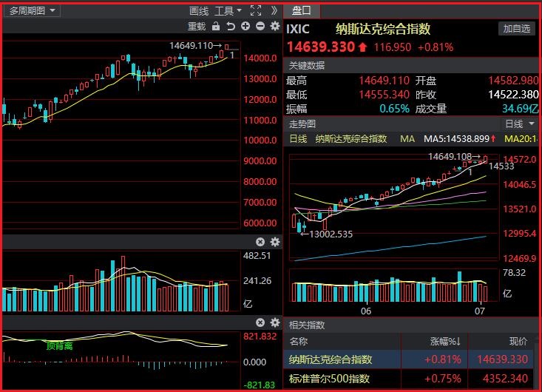The image size is (542, 392).
Task: Undo chart action with the arrow icon
Action: (x=231, y=27)
